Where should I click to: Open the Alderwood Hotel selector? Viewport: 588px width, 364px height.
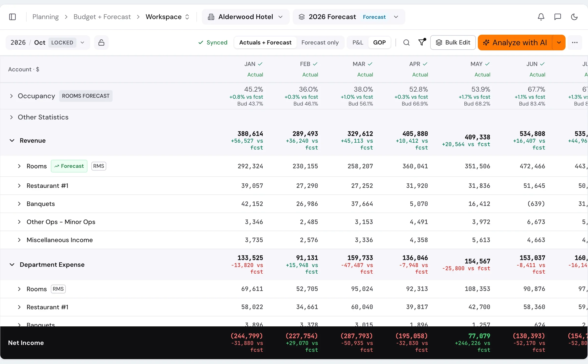pyautogui.click(x=246, y=17)
